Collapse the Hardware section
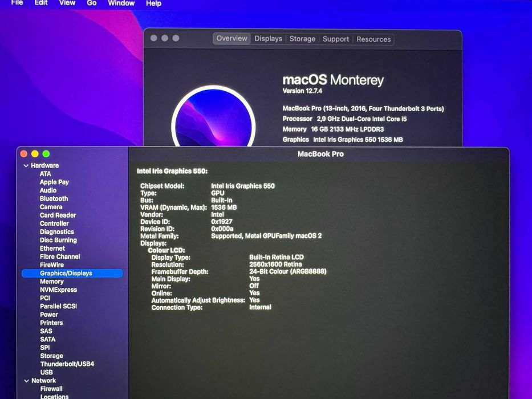Viewport: 532px width, 399px height. click(x=26, y=165)
